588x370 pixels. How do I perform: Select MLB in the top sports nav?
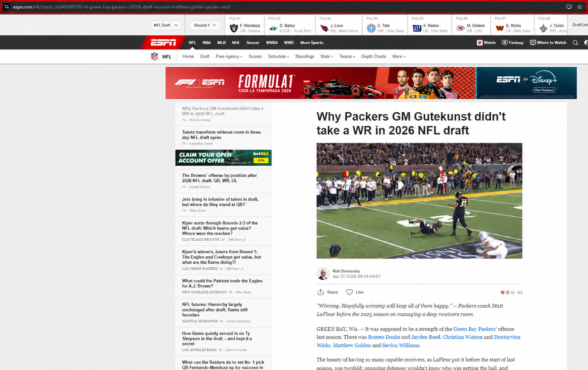221,43
